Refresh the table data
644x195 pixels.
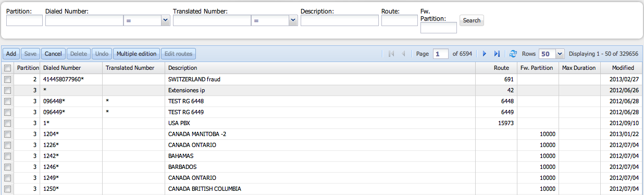pyautogui.click(x=513, y=54)
